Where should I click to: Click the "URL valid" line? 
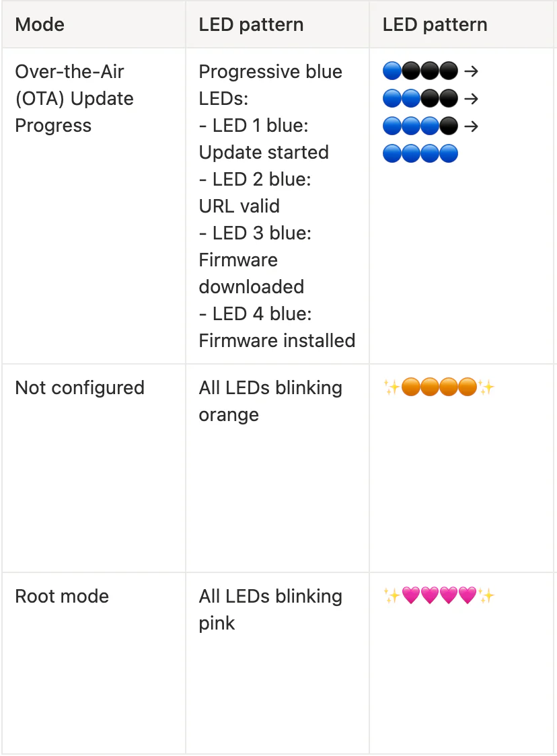(239, 206)
